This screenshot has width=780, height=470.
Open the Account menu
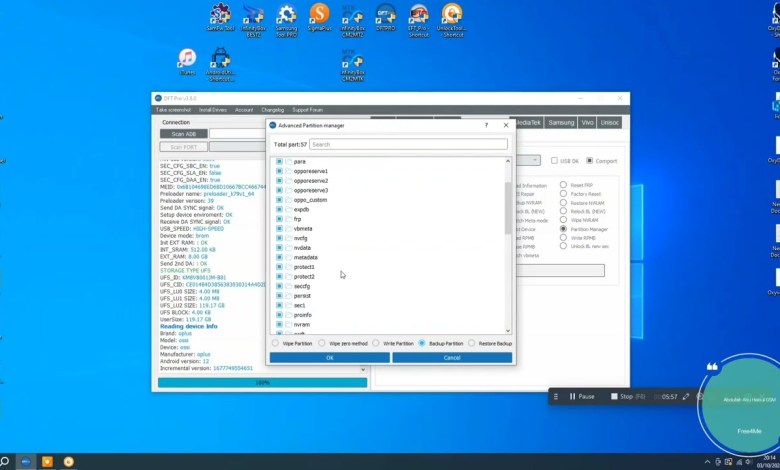tap(244, 110)
